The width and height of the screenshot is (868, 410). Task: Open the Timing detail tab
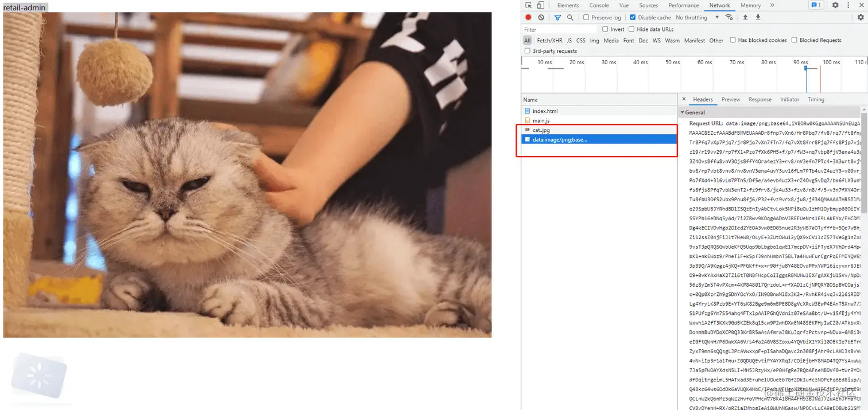pos(816,99)
